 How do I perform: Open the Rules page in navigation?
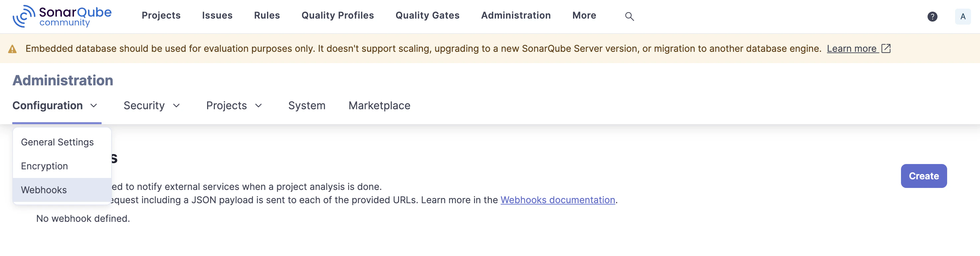(x=267, y=15)
